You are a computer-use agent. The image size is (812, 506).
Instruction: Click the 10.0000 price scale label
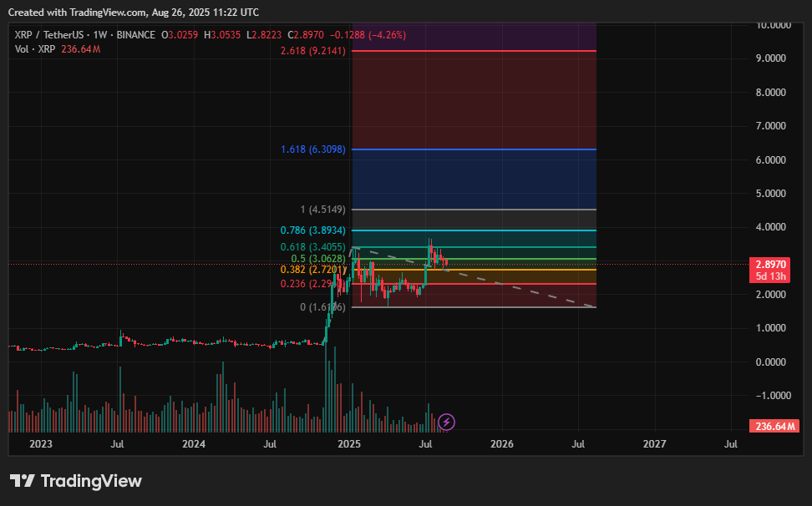773,25
